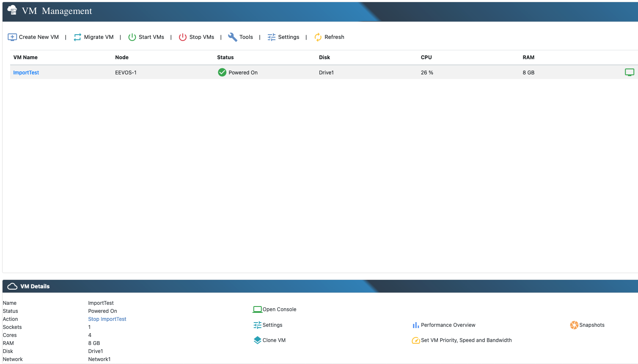Open Settings in the VM Details panel
Screen dimensions: 638x364
point(272,325)
